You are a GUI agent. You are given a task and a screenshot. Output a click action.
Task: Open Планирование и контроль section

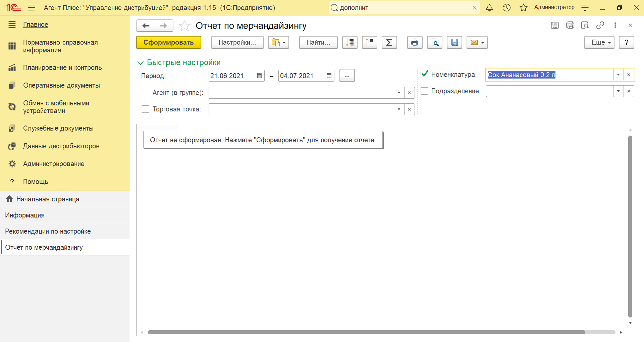coord(62,67)
